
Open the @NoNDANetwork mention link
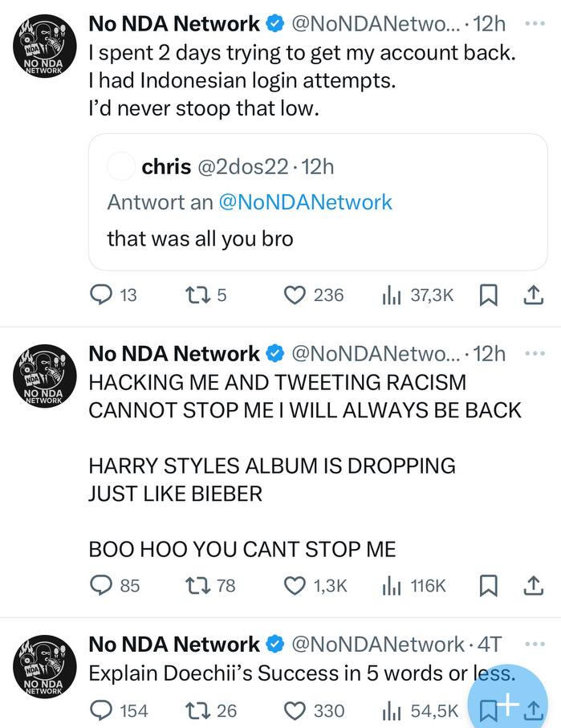pyautogui.click(x=305, y=202)
